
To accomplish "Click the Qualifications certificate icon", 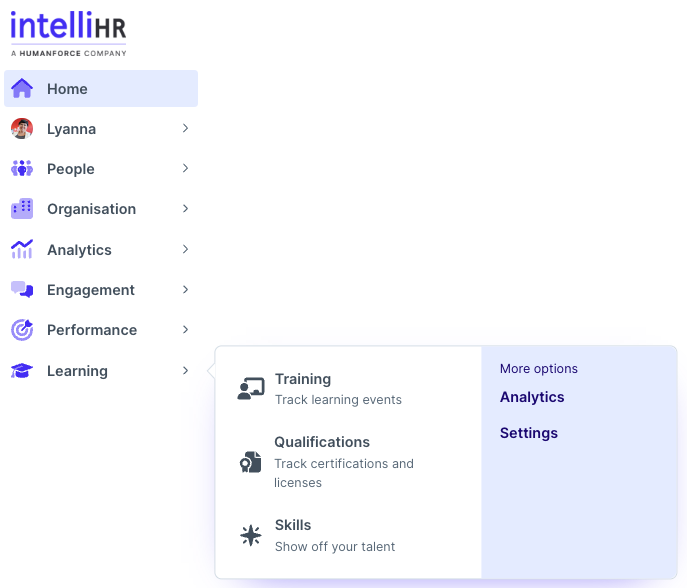I will pyautogui.click(x=251, y=461).
